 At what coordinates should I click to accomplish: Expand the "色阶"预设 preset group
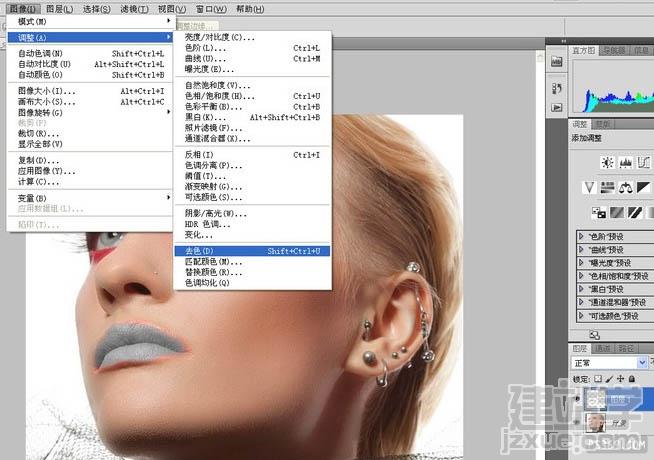pos(581,236)
